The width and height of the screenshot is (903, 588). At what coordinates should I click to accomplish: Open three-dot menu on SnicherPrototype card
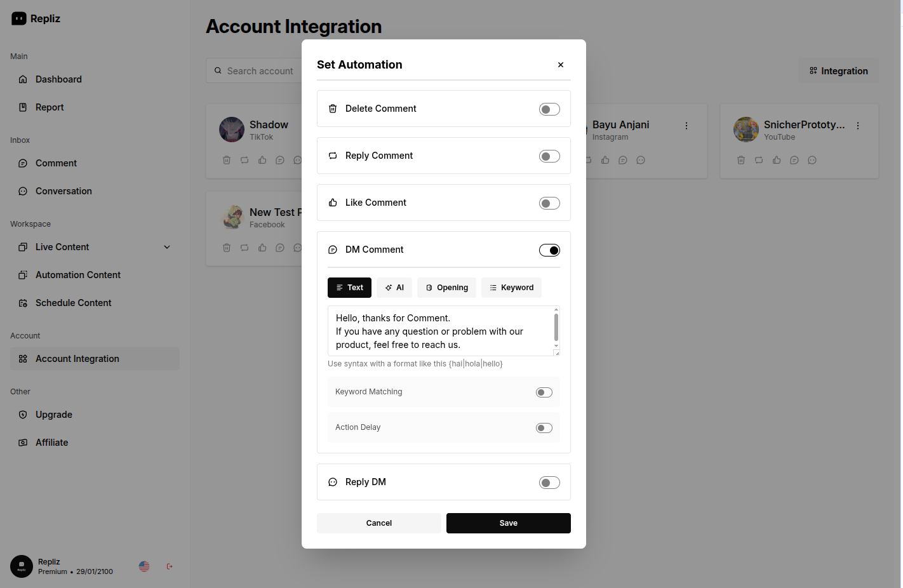coord(858,126)
